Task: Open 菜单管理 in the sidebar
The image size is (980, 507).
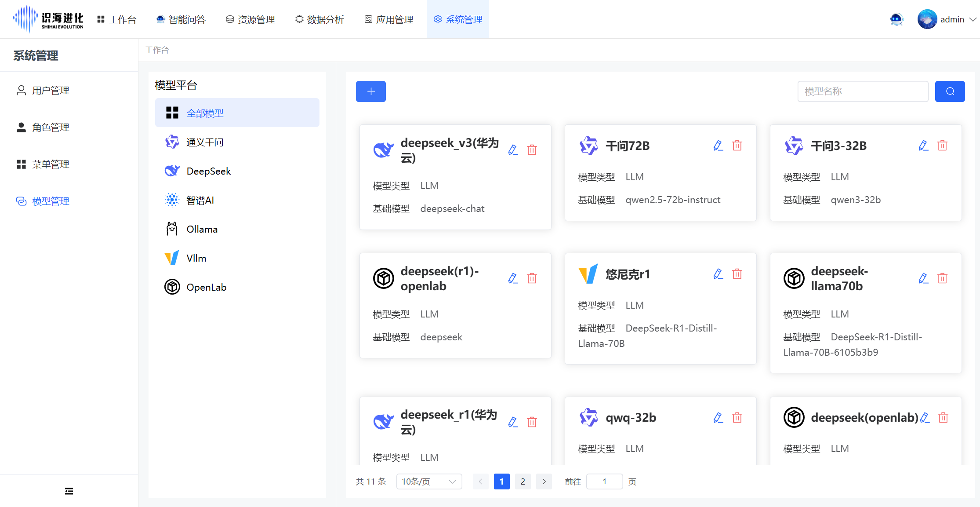Action: pos(69,164)
